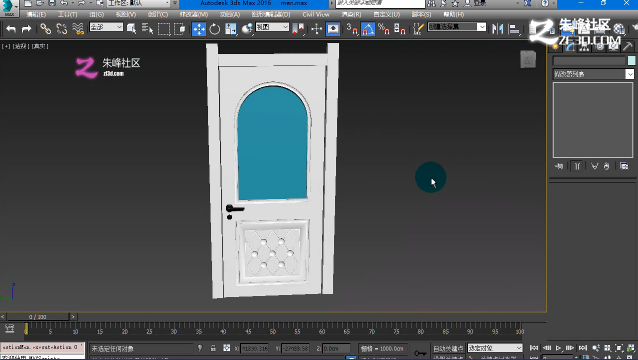Toggle Keyboard Shortcut Override
The image size is (638, 360).
pyautogui.click(x=333, y=29)
